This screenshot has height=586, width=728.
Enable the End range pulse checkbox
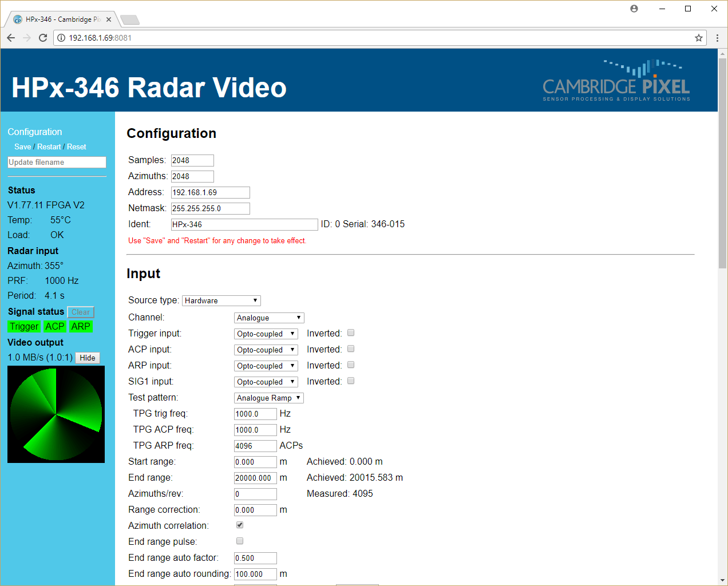point(239,541)
